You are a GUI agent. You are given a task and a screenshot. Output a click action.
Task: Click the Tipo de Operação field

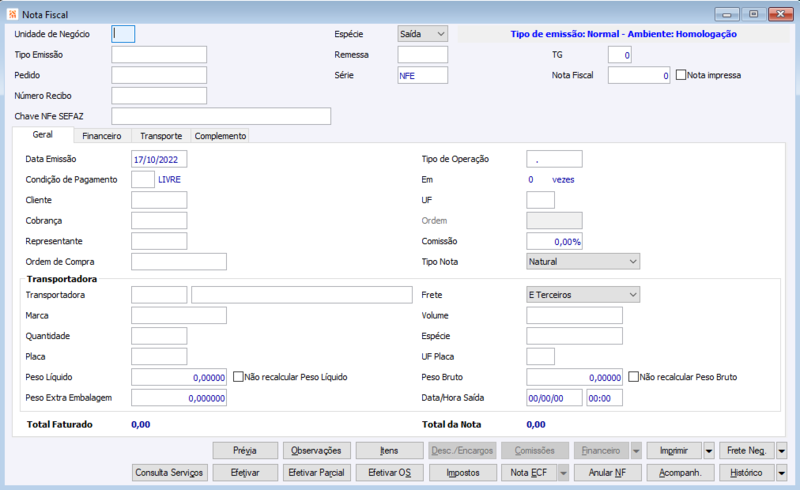[555, 159]
